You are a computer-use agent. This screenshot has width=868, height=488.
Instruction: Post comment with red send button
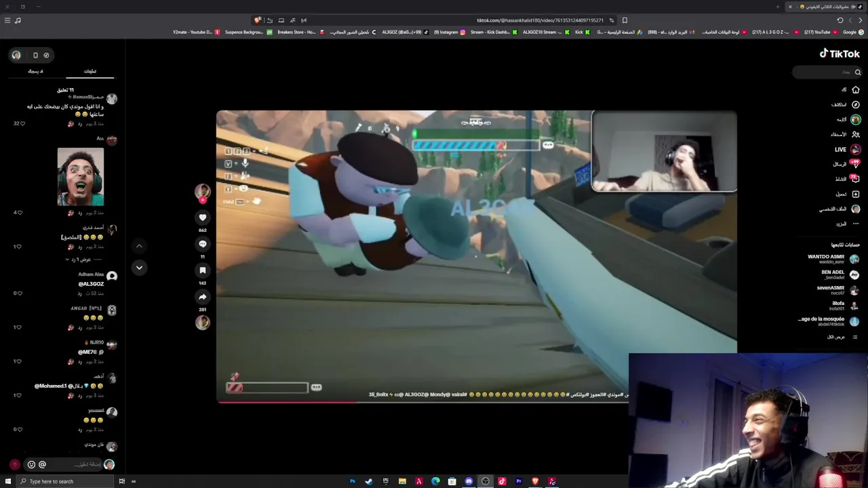15,464
